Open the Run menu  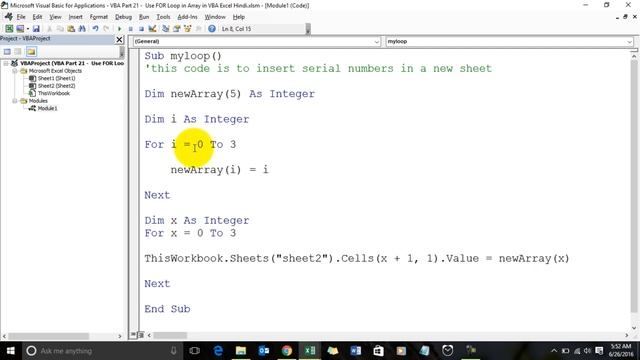click(x=144, y=17)
